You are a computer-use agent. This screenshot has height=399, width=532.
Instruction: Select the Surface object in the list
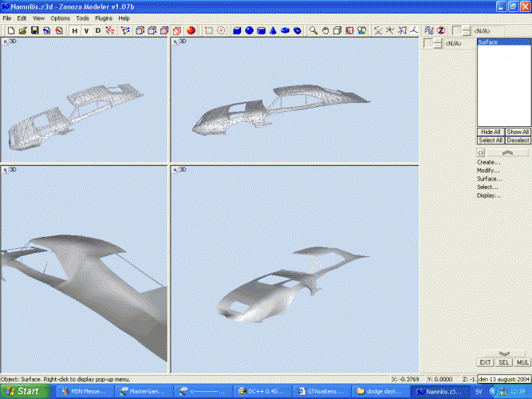[x=488, y=42]
